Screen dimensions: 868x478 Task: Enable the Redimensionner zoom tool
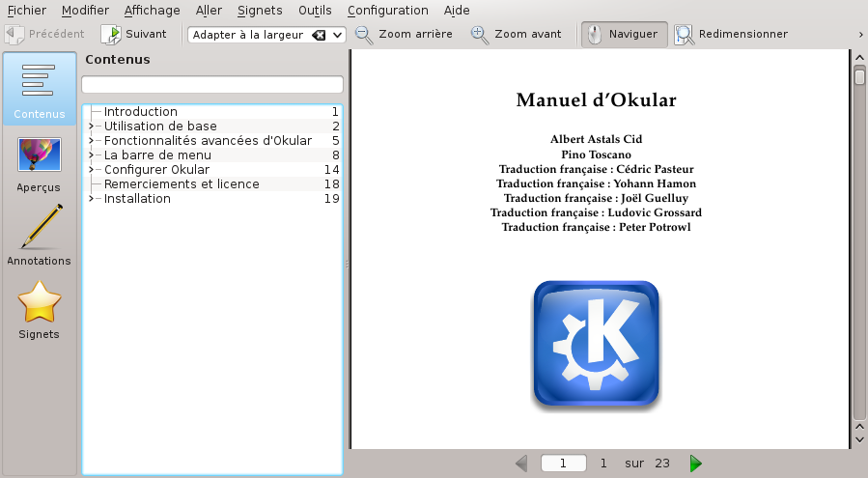tap(731, 34)
